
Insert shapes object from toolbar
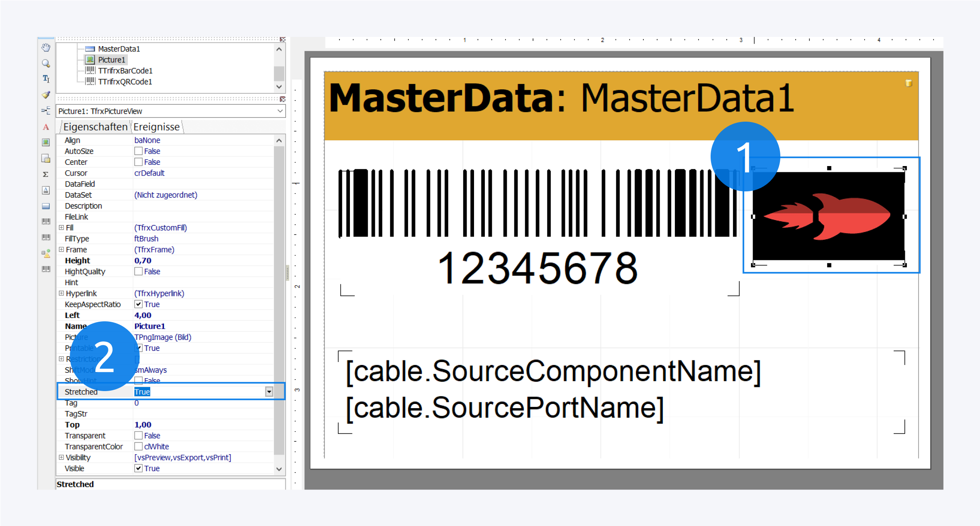click(46, 253)
